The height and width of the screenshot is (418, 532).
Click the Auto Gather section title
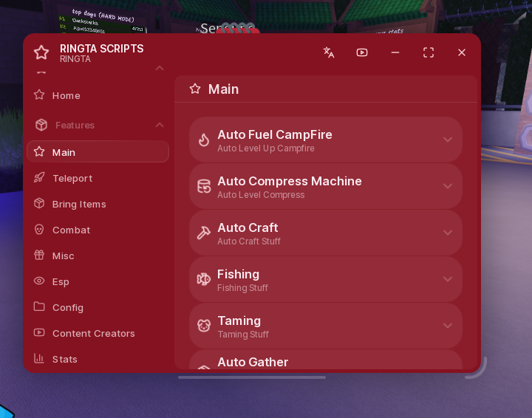[x=253, y=362]
